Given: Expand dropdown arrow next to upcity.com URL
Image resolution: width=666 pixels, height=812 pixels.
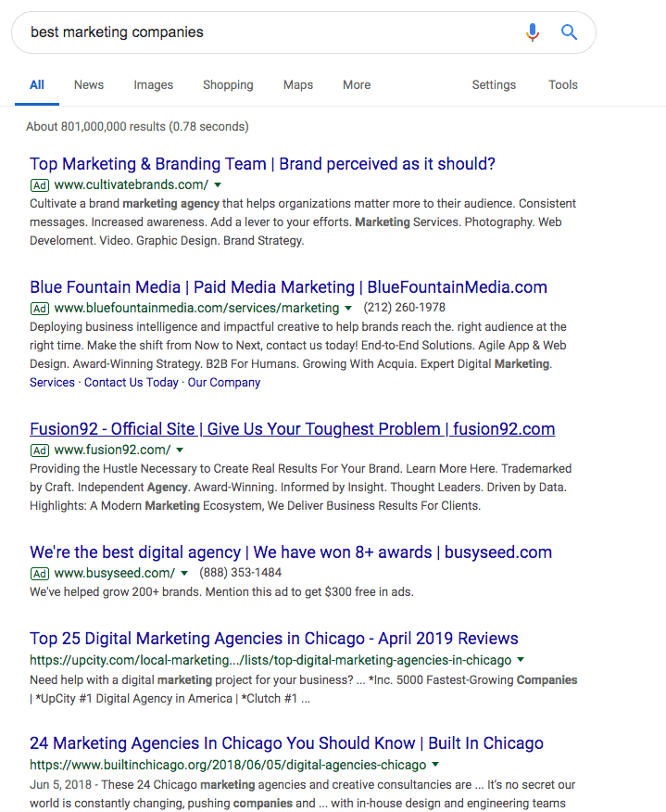Looking at the screenshot, I should [521, 660].
